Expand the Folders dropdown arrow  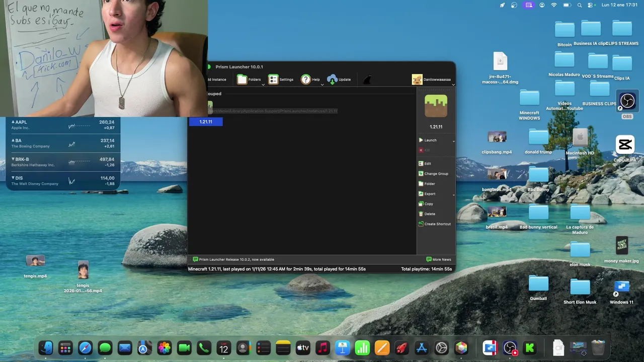coord(263,84)
